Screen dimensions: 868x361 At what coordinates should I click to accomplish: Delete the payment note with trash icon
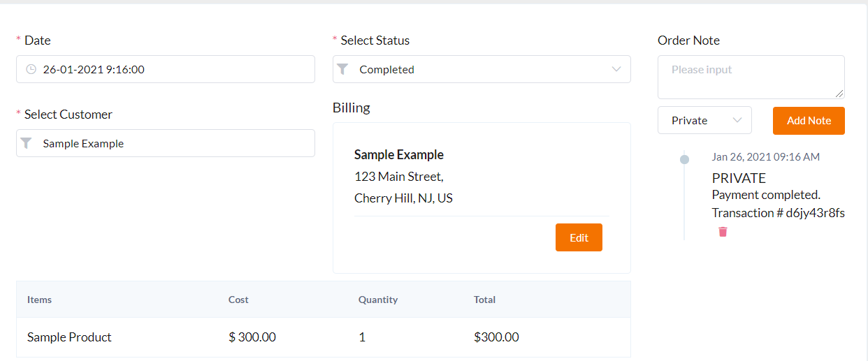click(x=723, y=232)
